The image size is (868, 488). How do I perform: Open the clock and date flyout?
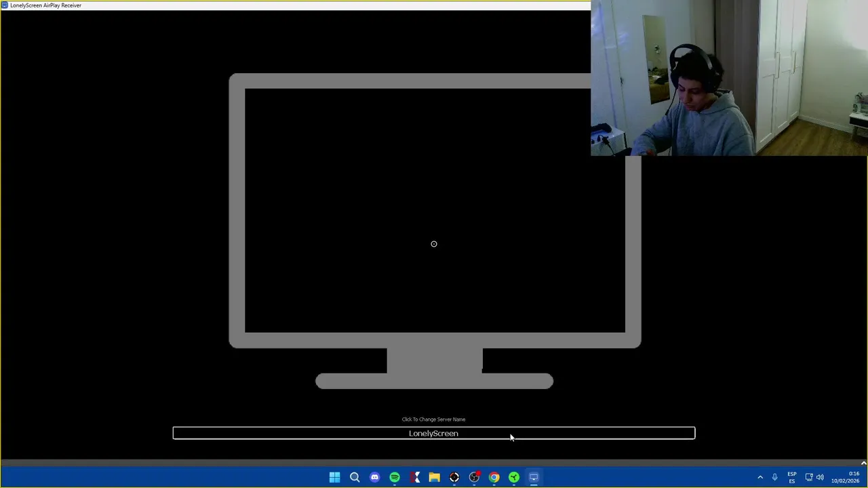point(845,477)
